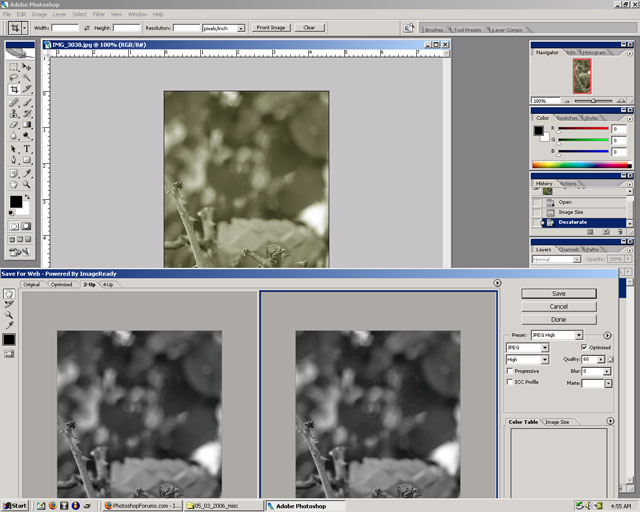This screenshot has height=512, width=640.
Task: Open the optimize settings flyout menu arrow
Action: [607, 335]
